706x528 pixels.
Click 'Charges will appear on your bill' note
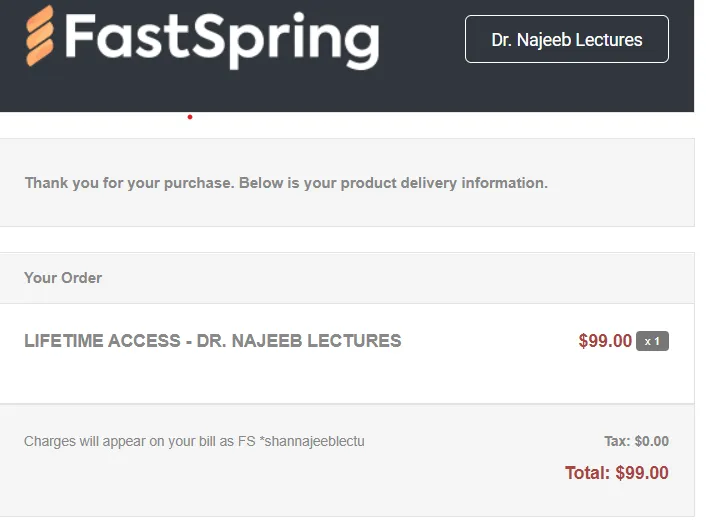pyautogui.click(x=129, y=441)
